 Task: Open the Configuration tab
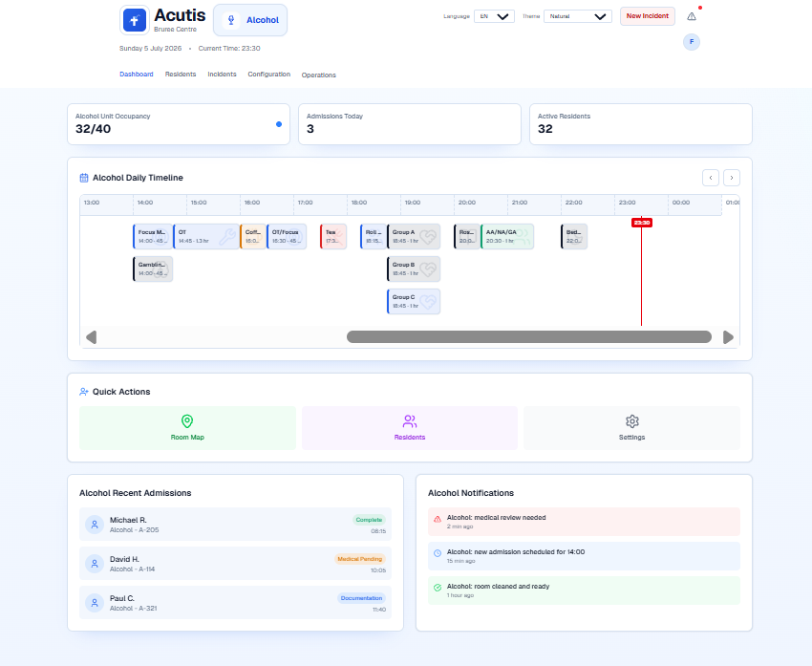click(x=268, y=75)
